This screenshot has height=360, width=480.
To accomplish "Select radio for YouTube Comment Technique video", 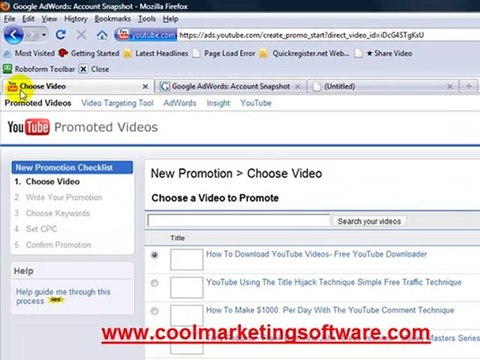I will (x=154, y=311).
